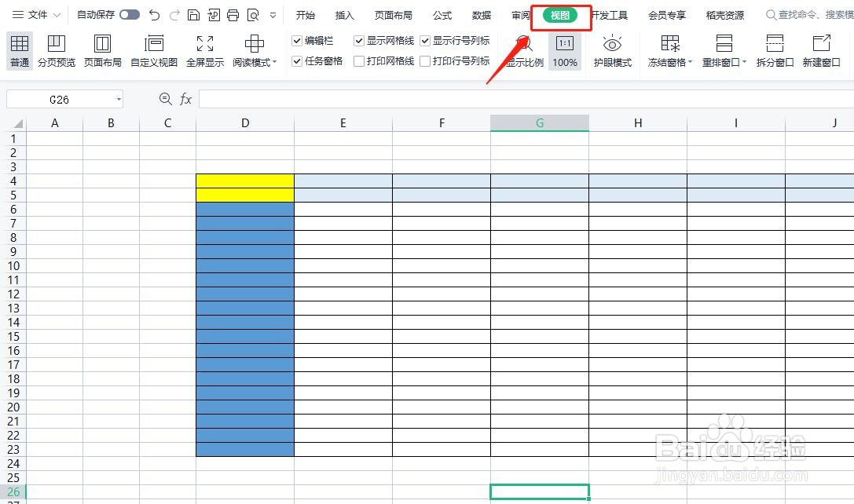Screen dimensions: 854x504
Task: Click the select-all corner triangle
Action: coord(18,123)
